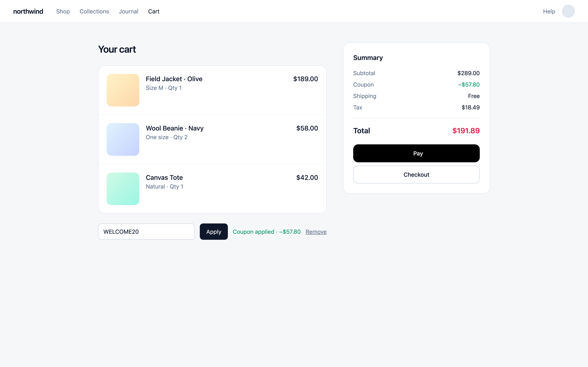Click the Checkout button

tap(416, 175)
